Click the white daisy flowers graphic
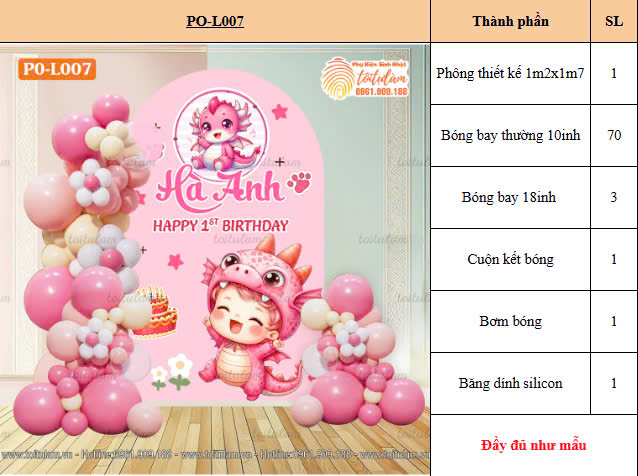 click(172, 371)
